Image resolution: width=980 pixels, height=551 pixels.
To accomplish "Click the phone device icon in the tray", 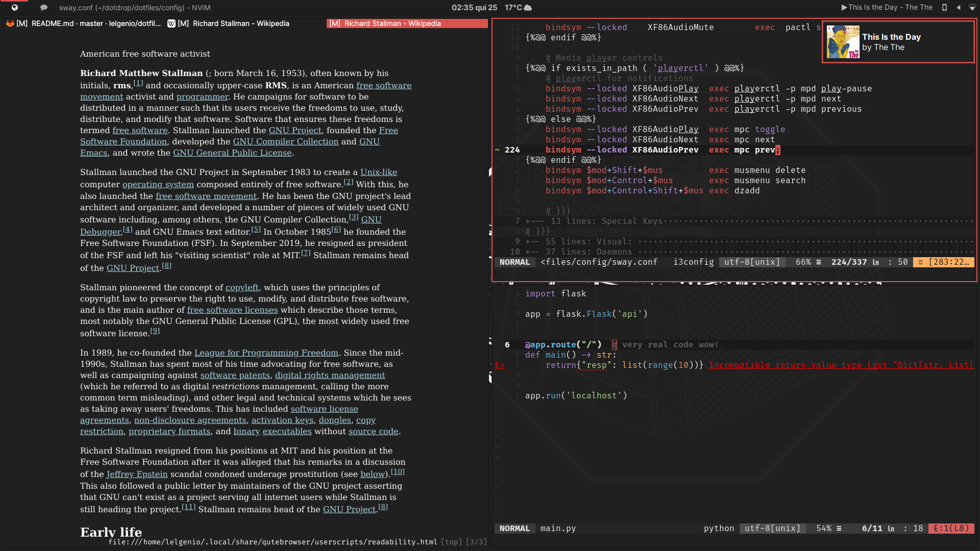I will [x=944, y=8].
